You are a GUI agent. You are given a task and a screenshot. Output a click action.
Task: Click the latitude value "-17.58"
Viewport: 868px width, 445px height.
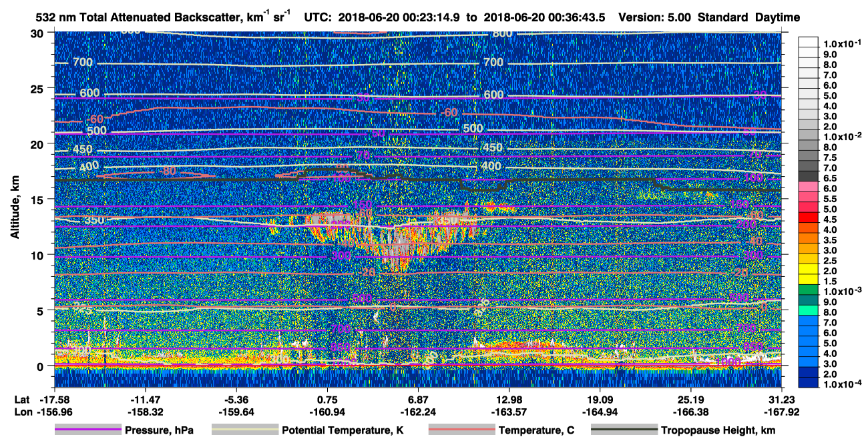(54, 399)
